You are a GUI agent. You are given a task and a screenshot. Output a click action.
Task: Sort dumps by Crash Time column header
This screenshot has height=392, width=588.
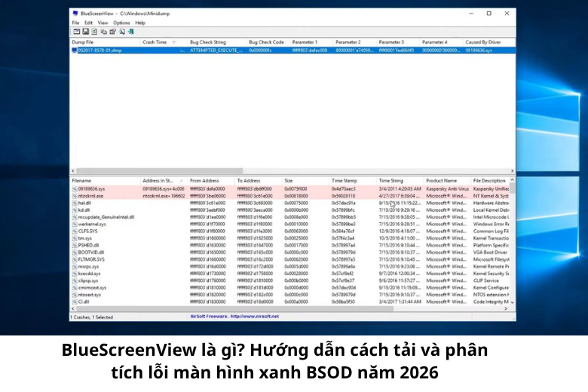coord(164,42)
